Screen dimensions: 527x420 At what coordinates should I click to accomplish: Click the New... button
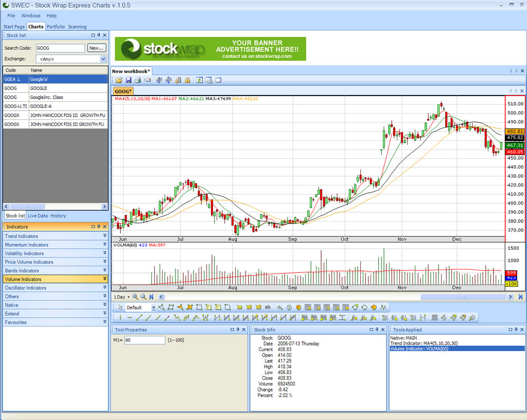[96, 48]
